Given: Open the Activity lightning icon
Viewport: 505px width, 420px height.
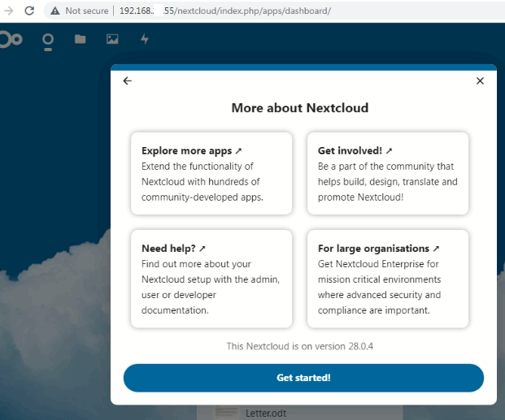Looking at the screenshot, I should [145, 39].
